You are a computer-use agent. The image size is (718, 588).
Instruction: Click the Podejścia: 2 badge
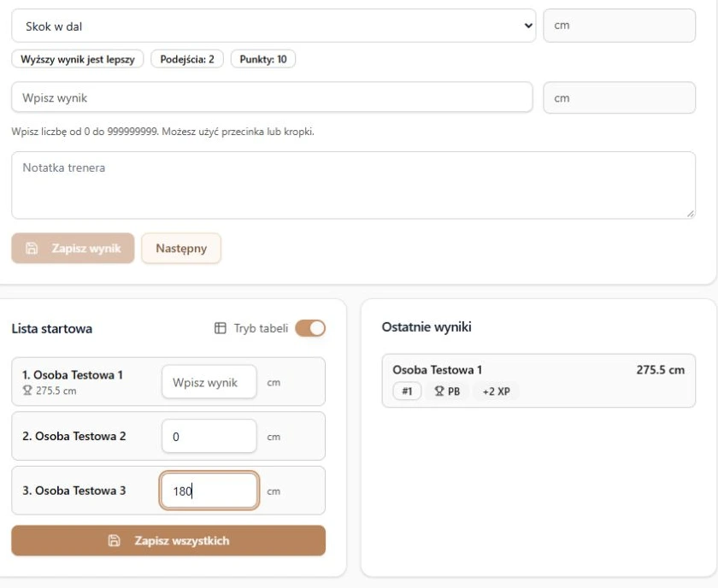[187, 59]
